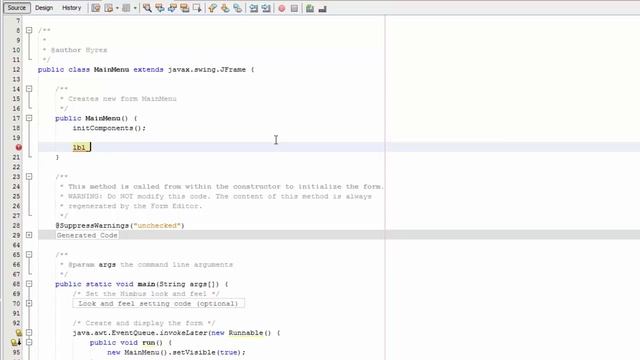
Task: Collapse the @param args comment fold
Action: (x=29, y=254)
